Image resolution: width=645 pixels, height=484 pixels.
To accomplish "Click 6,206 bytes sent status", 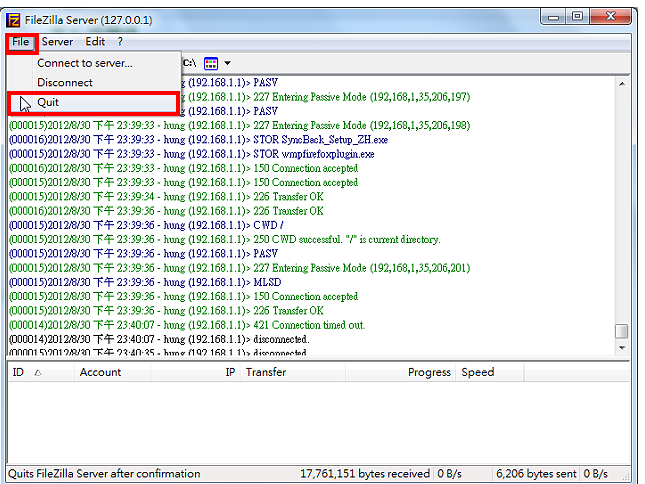I will click(536, 474).
